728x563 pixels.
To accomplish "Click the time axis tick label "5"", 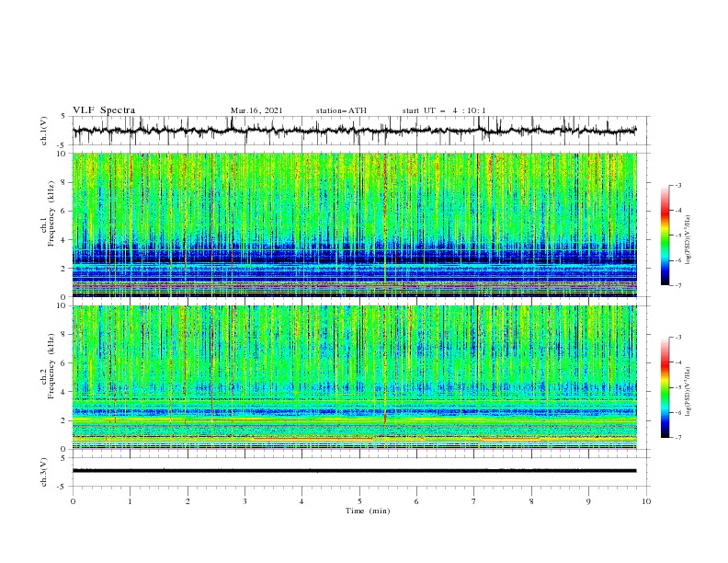I will [359, 501].
